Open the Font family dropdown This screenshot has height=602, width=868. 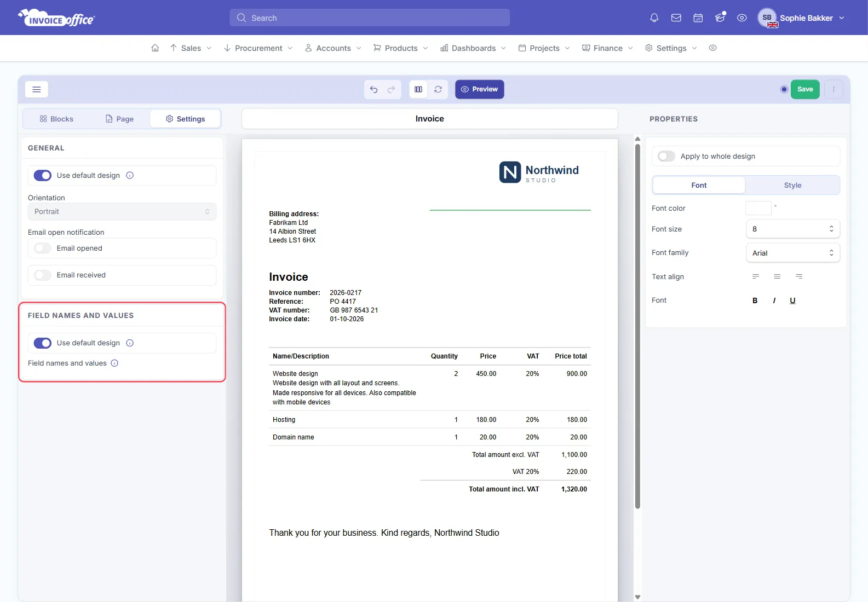(x=793, y=253)
